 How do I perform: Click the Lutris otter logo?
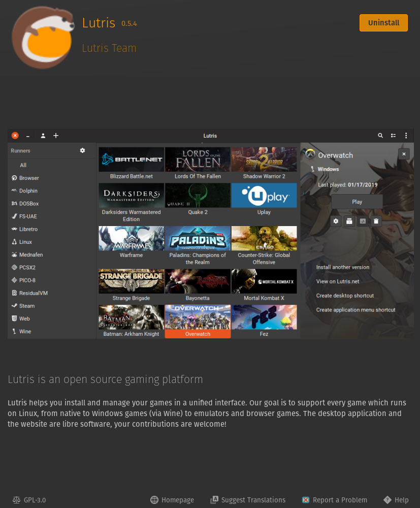(42, 37)
